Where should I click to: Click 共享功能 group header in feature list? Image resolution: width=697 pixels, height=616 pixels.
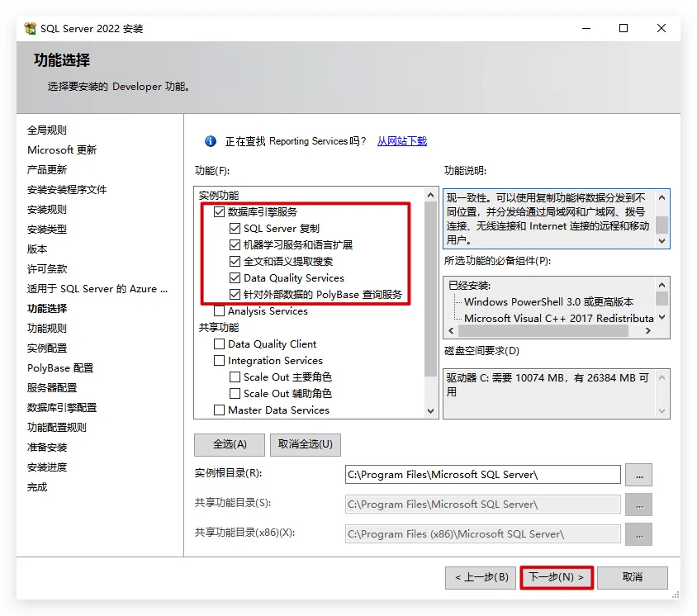(x=218, y=328)
